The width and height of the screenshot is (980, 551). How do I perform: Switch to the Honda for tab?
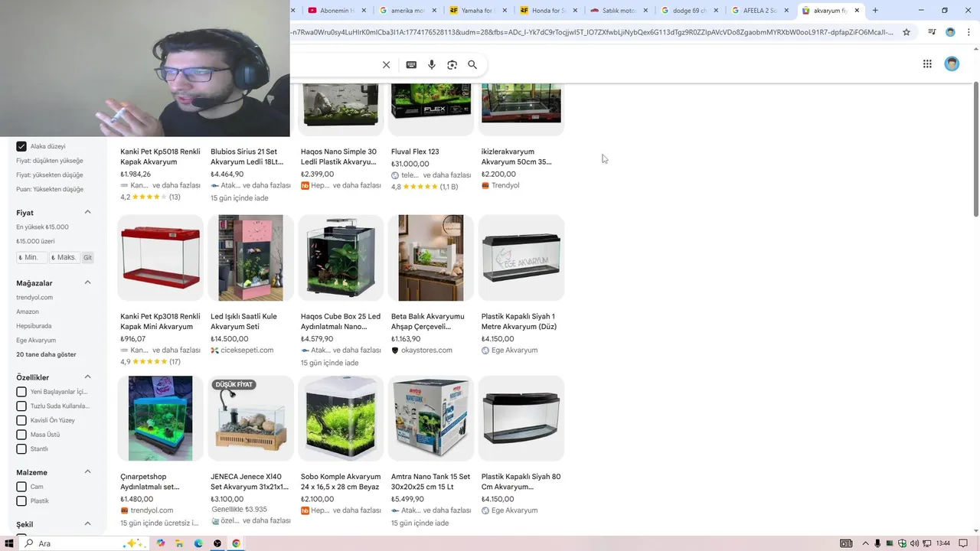(x=549, y=11)
